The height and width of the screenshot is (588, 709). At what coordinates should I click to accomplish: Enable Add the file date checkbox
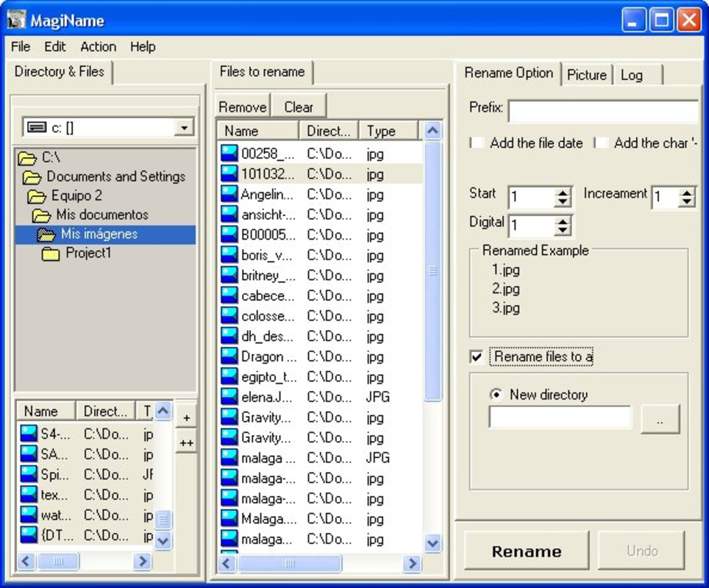pos(477,143)
